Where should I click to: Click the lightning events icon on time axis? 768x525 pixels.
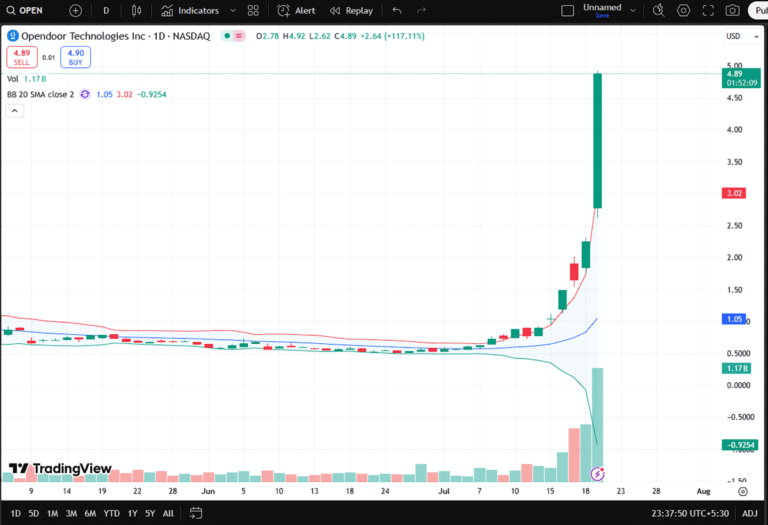click(598, 474)
